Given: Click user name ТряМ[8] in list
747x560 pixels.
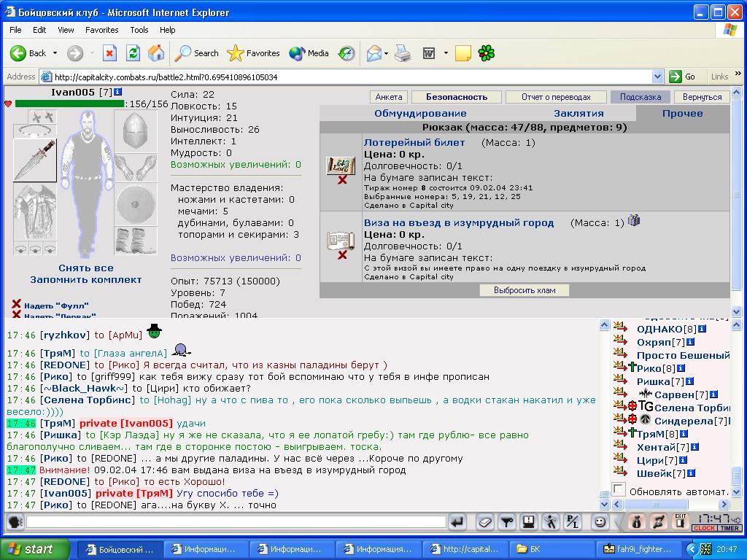Looking at the screenshot, I should pos(657,434).
